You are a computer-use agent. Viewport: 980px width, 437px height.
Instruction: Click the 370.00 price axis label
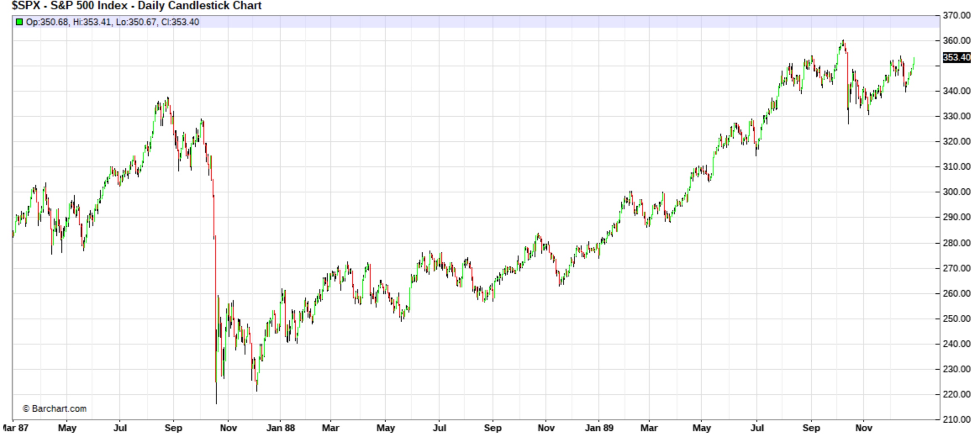tap(956, 16)
